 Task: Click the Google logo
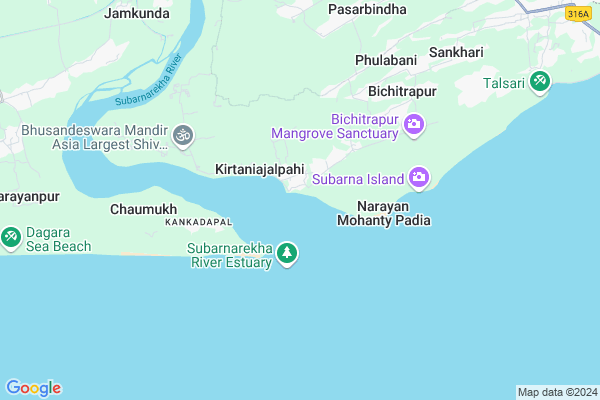[x=34, y=388]
